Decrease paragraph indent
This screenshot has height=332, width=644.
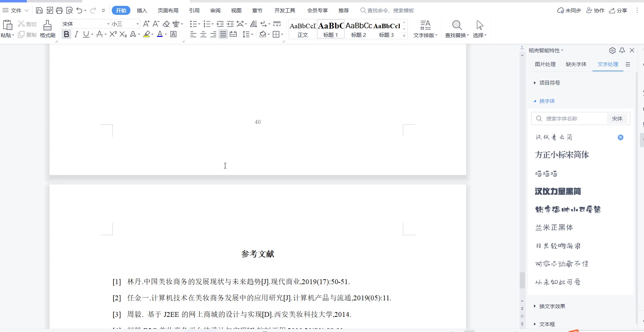(220, 24)
